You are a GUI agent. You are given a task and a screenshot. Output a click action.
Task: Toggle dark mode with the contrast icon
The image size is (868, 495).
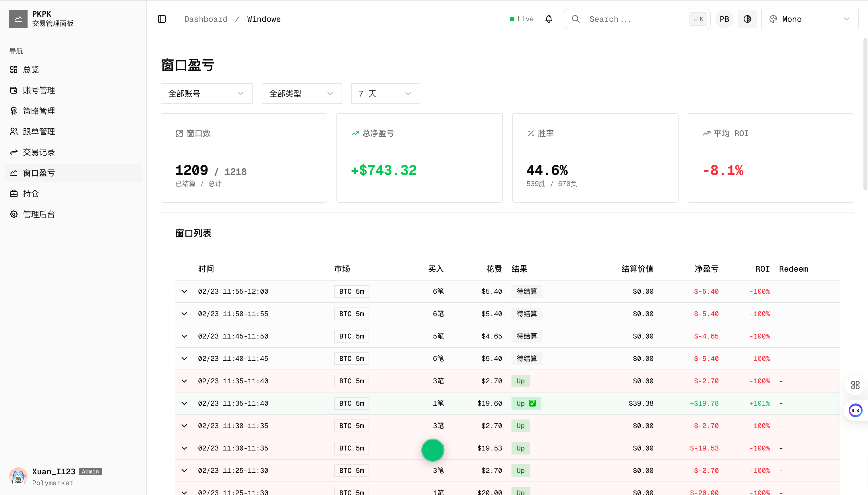click(x=747, y=19)
